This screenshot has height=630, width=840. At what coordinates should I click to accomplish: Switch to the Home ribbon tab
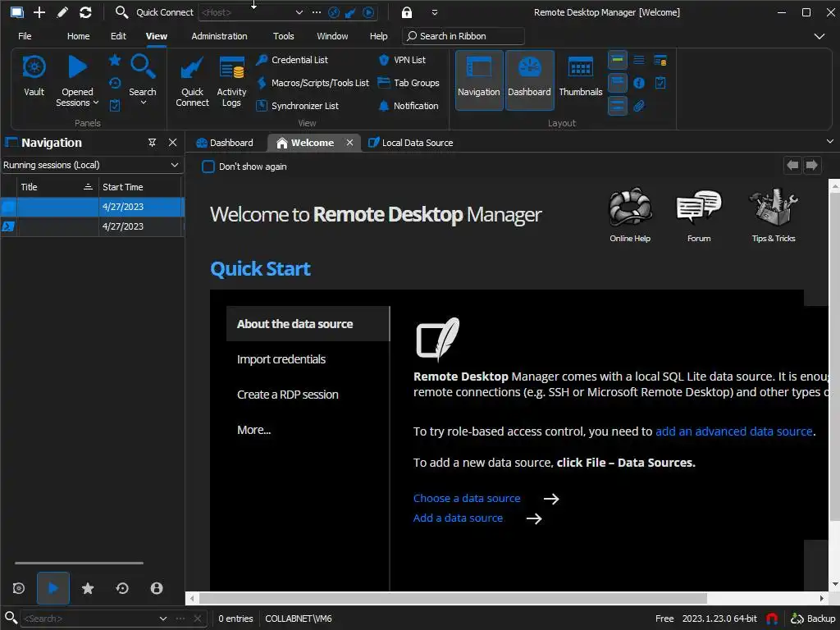click(x=78, y=36)
